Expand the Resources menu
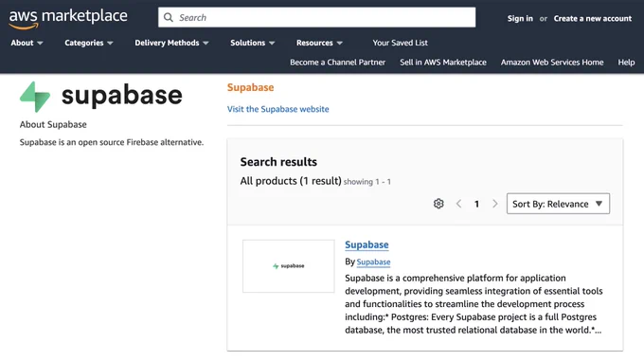The height and width of the screenshot is (361, 644). tap(319, 43)
